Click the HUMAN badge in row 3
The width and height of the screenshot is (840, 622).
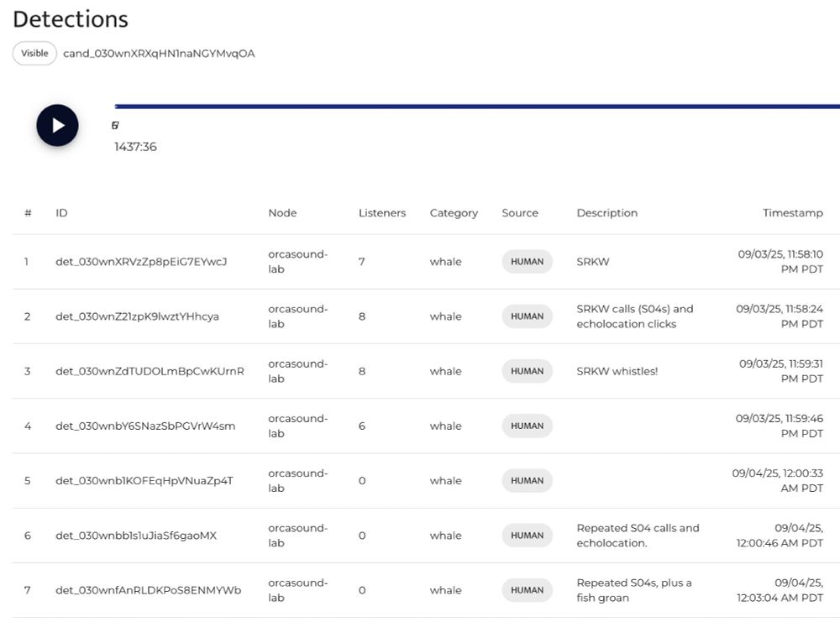[x=528, y=371]
